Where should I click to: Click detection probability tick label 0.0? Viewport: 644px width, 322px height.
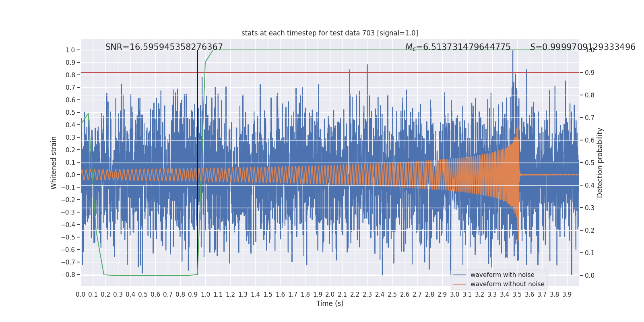pyautogui.click(x=590, y=276)
